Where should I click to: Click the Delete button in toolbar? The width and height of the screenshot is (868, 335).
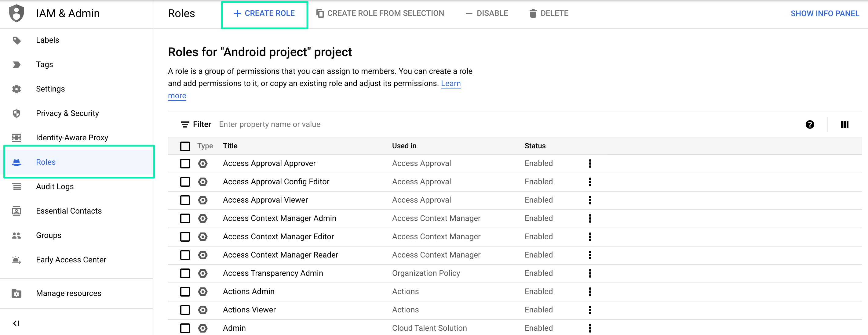[549, 13]
